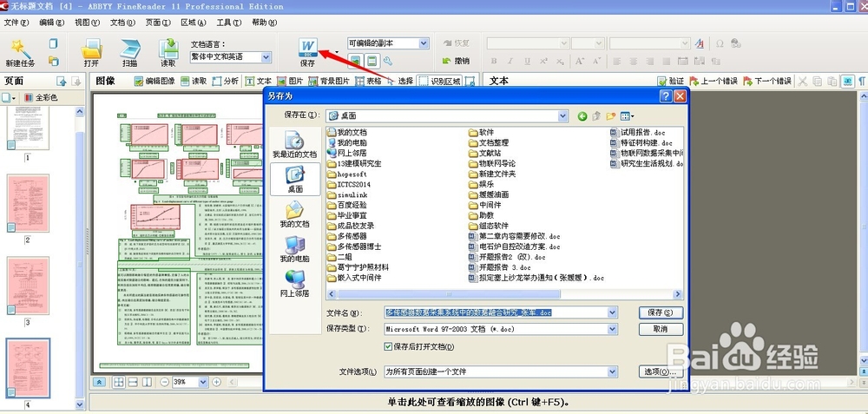Click the 选项(O)... options button
868x414 pixels.
pos(661,372)
